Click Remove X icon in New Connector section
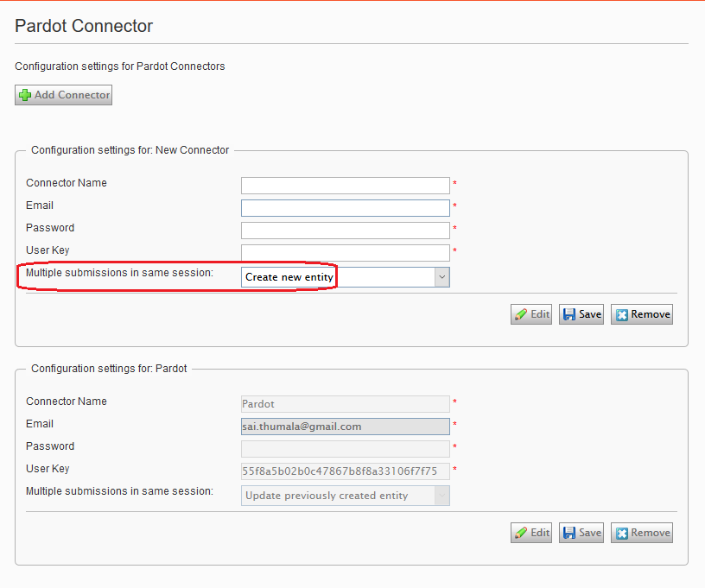The height and width of the screenshot is (588, 705). pos(621,314)
